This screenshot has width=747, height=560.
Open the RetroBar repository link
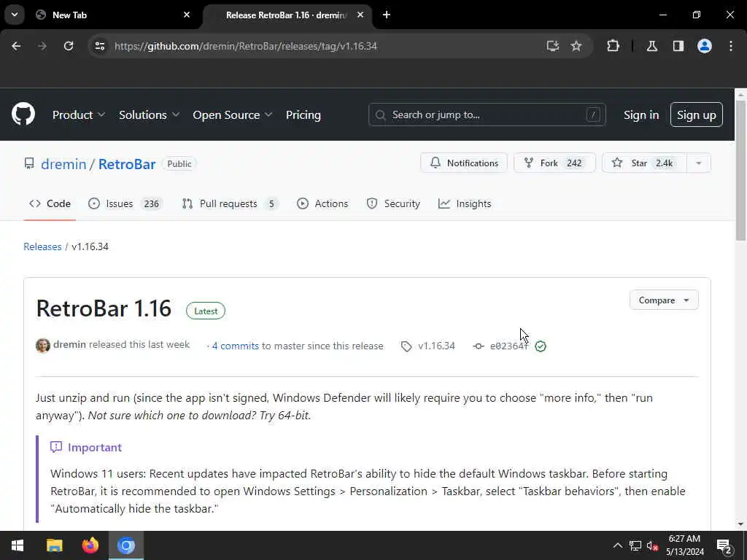[127, 164]
